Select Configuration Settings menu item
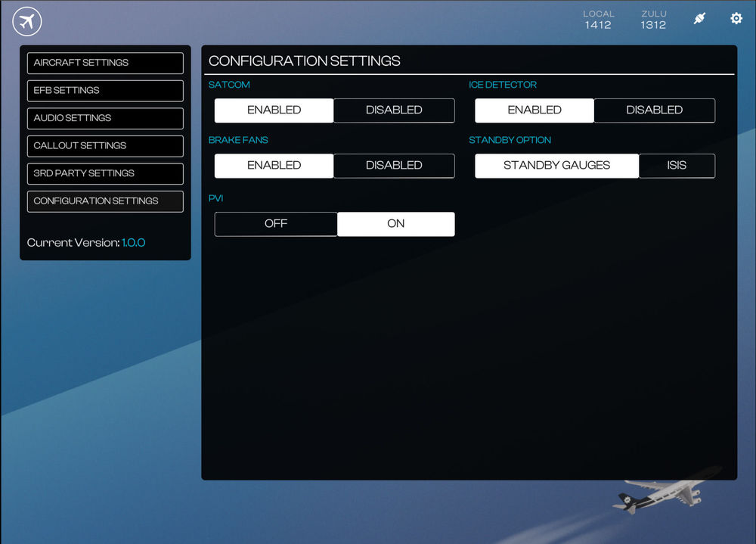The image size is (756, 544). coord(105,201)
